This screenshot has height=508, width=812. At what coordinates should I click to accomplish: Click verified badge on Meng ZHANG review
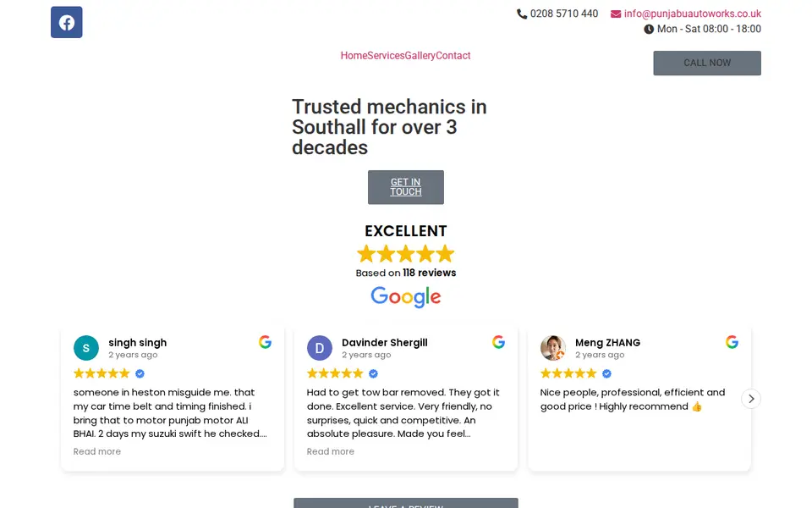(x=607, y=373)
